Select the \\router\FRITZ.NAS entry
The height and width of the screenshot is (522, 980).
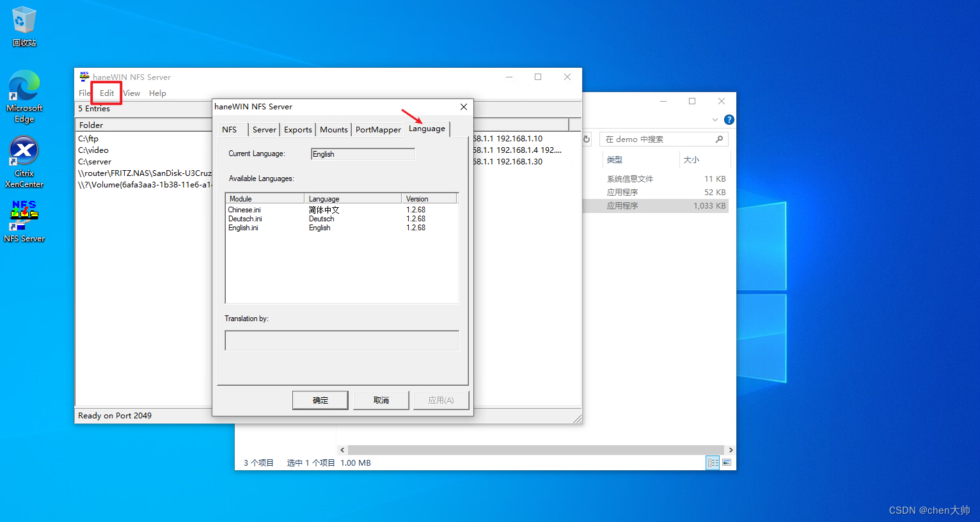[x=145, y=173]
